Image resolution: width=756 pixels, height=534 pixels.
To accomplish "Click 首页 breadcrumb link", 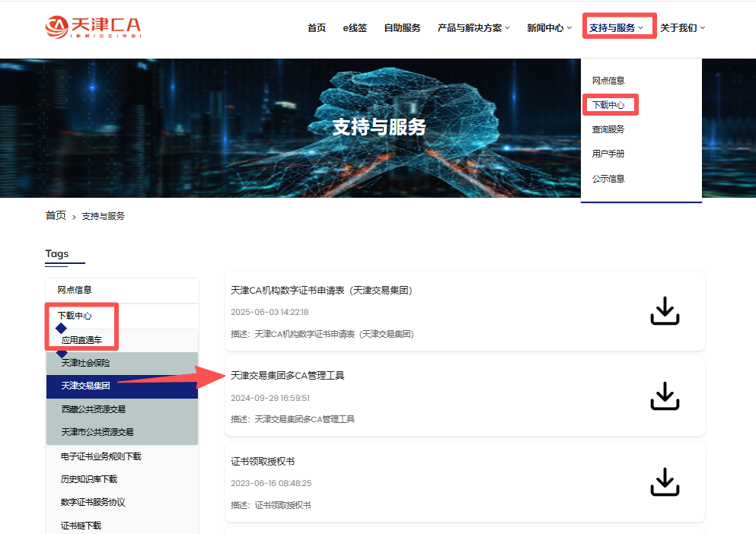I will tap(56, 216).
